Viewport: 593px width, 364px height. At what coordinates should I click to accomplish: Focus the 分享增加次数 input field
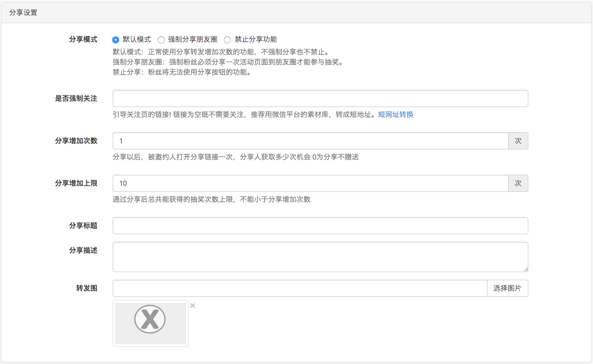click(311, 141)
